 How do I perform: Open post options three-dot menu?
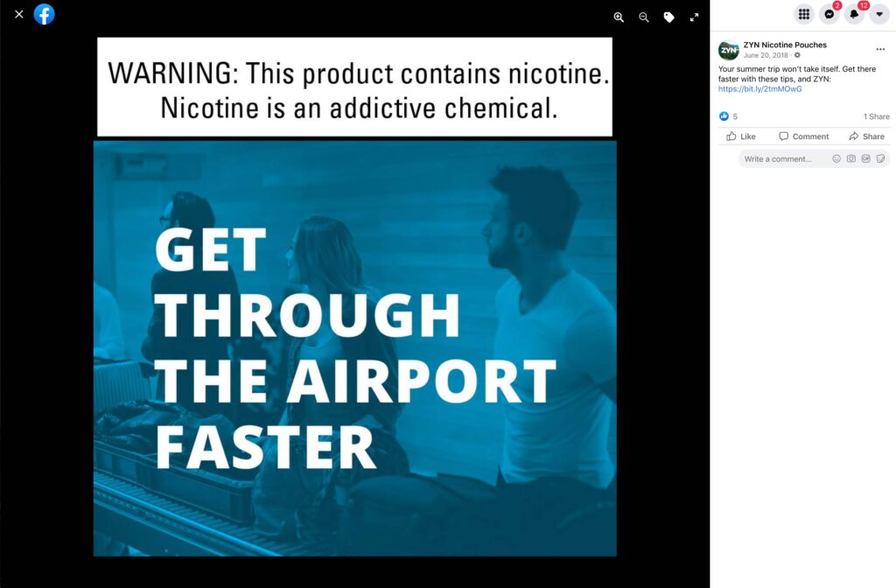tap(880, 49)
